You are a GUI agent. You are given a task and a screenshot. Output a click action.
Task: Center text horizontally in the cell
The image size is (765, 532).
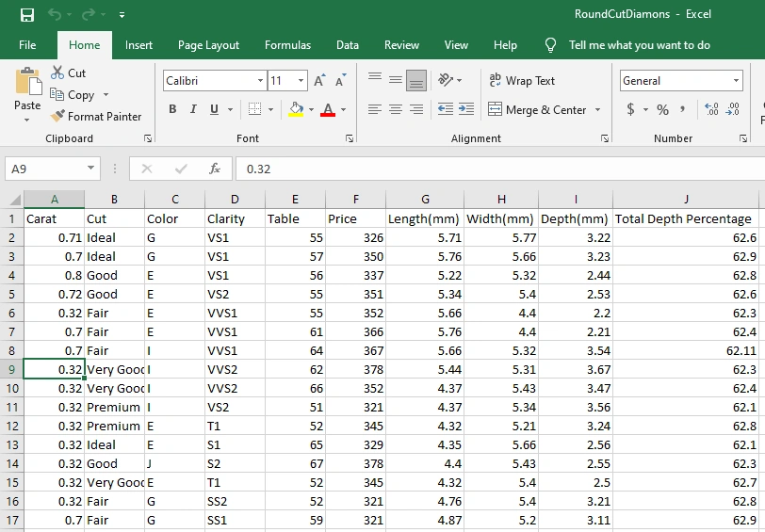click(x=396, y=109)
